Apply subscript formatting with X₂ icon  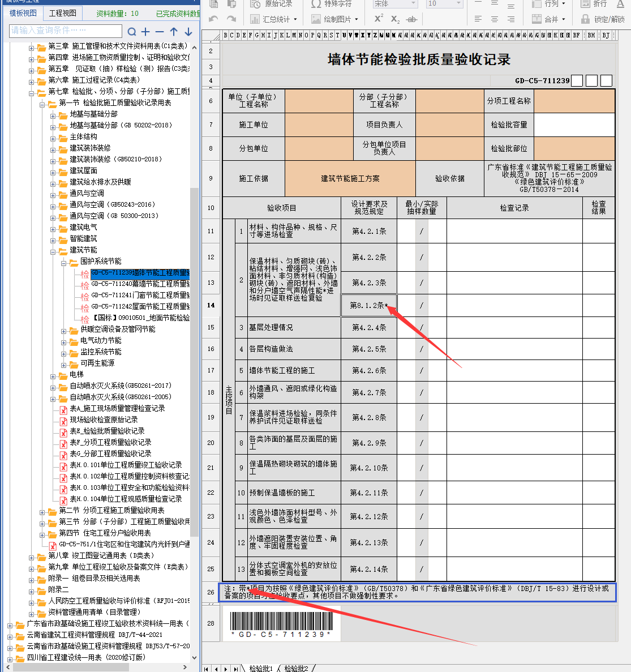395,19
